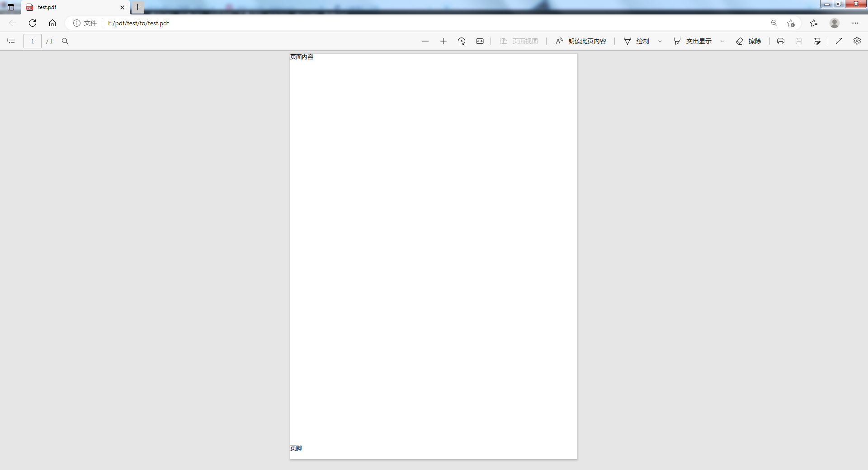
Task: Click the print icon
Action: point(781,41)
